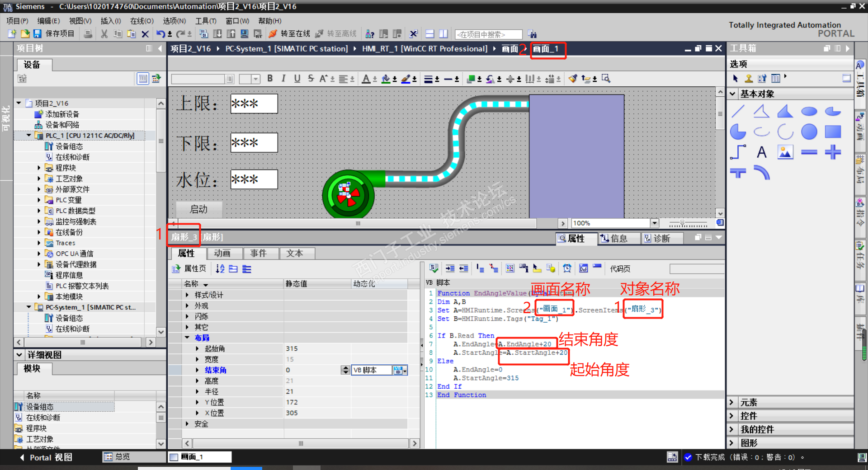The height and width of the screenshot is (470, 868).
Task: Open the 编辑(E) menu
Action: coord(48,21)
